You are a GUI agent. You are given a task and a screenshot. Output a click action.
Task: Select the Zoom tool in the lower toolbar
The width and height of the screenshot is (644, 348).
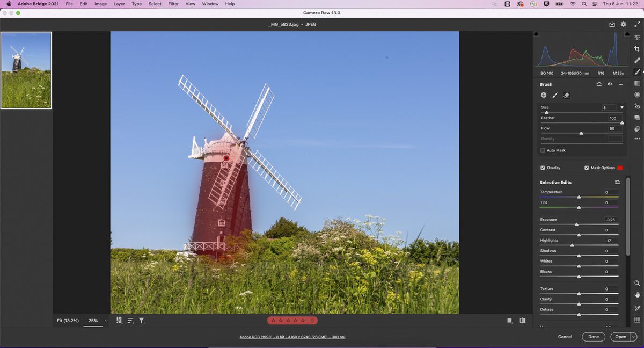click(x=637, y=283)
